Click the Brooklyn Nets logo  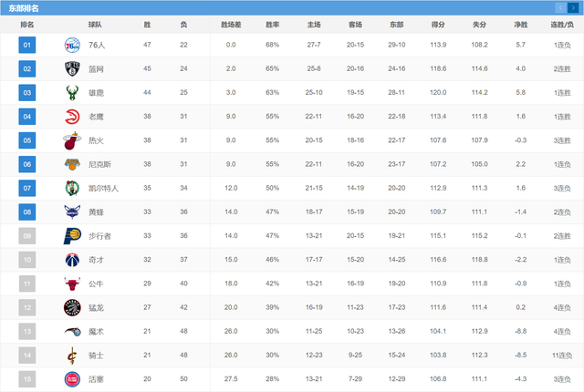(x=72, y=68)
